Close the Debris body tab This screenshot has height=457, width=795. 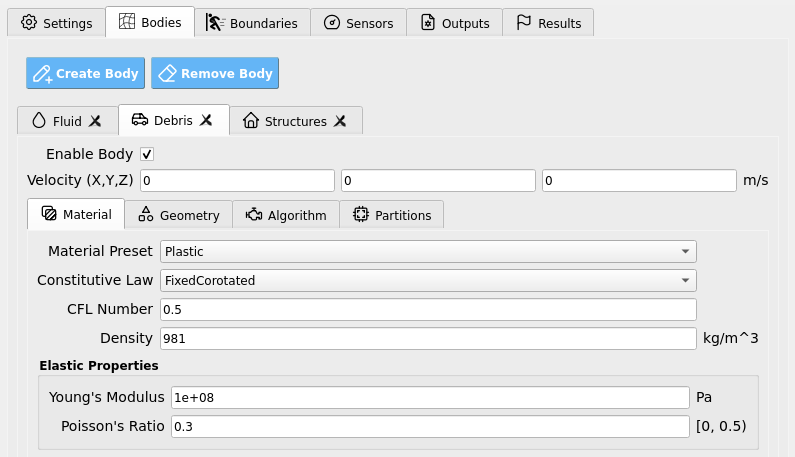(206, 120)
